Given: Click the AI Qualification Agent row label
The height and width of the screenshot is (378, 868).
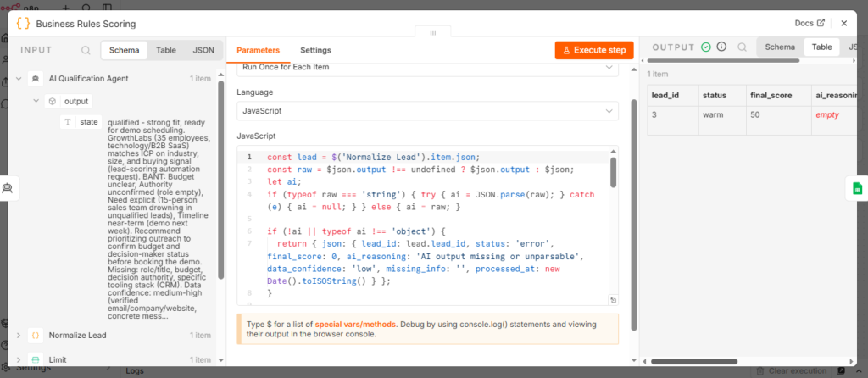Looking at the screenshot, I should click(x=88, y=79).
